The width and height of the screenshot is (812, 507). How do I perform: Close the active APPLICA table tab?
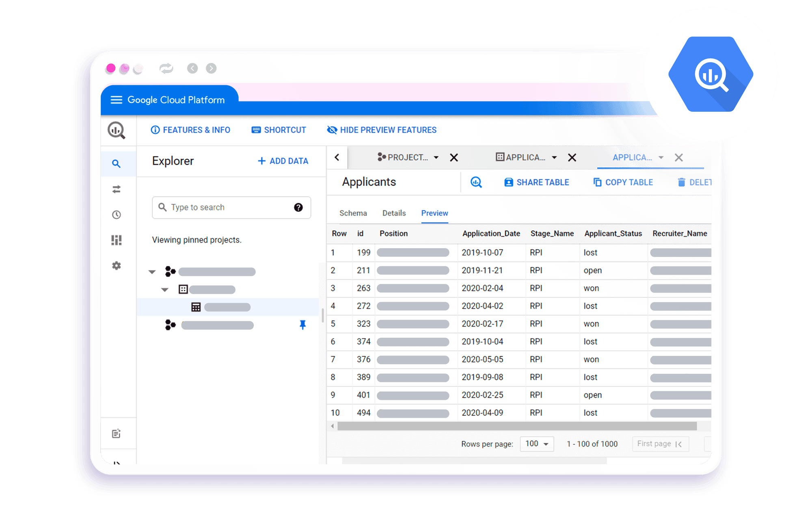[679, 158]
